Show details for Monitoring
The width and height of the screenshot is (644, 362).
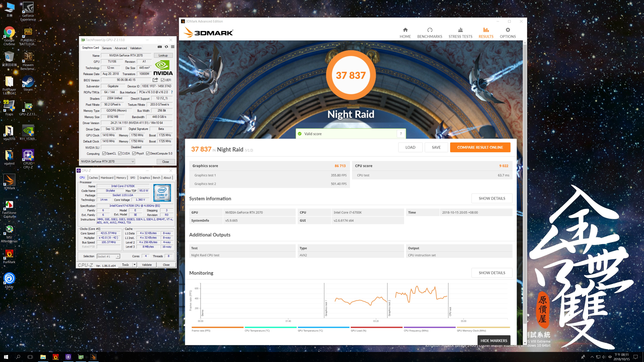click(x=492, y=273)
